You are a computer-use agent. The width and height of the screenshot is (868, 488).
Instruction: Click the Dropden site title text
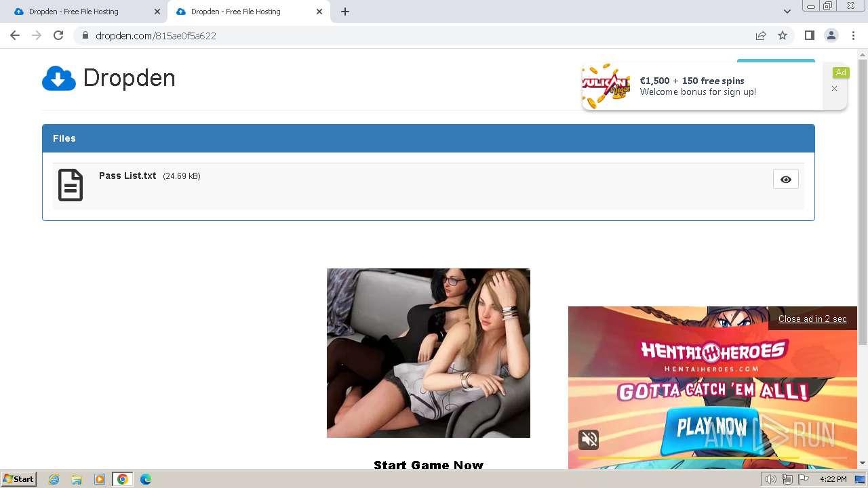(x=129, y=79)
